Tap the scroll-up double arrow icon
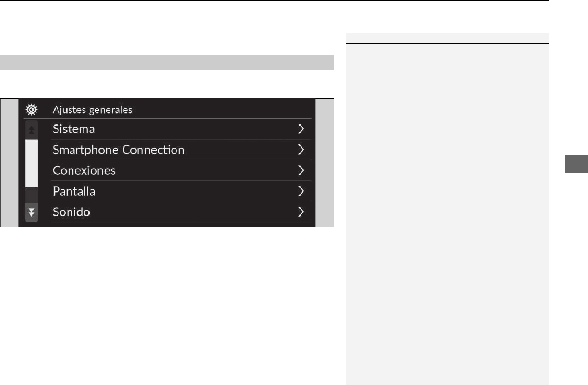Viewport: 588px width, 385px height. pos(31,130)
